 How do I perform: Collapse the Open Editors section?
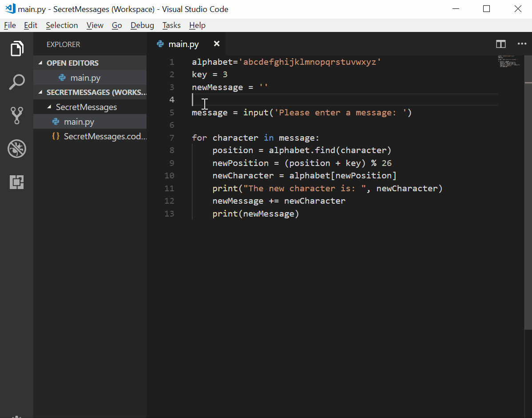point(40,63)
